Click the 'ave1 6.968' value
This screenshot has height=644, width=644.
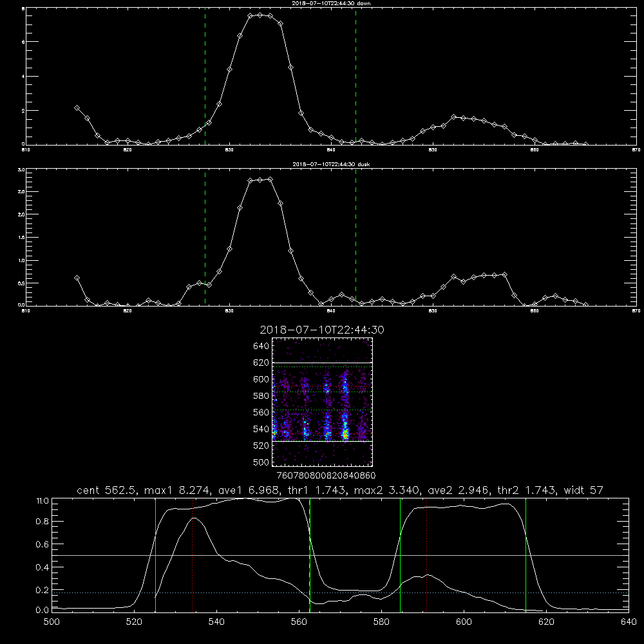[x=248, y=490]
